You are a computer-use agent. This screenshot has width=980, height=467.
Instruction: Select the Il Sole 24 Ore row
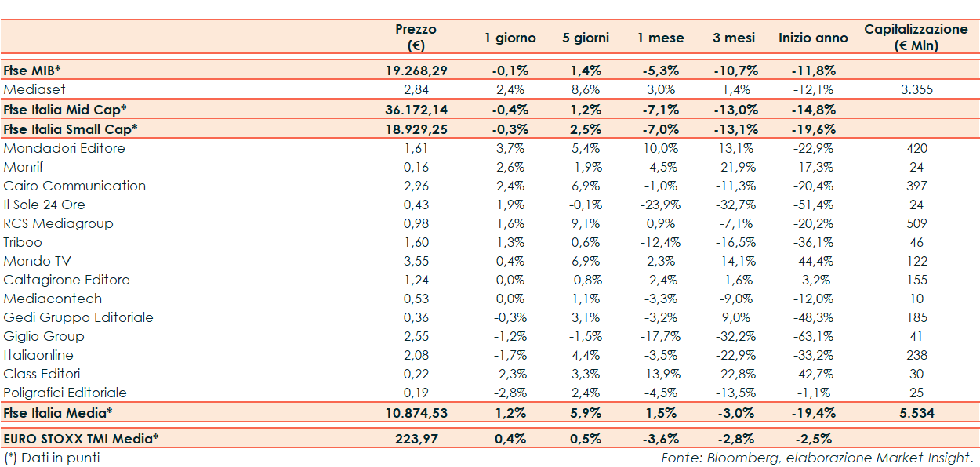point(45,205)
